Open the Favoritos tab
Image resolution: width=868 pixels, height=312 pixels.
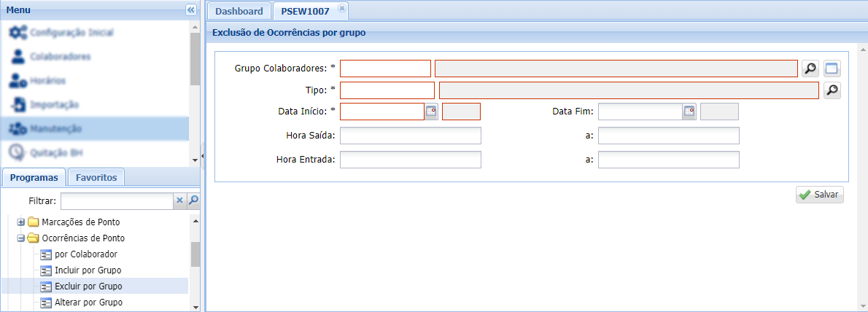pos(96,177)
